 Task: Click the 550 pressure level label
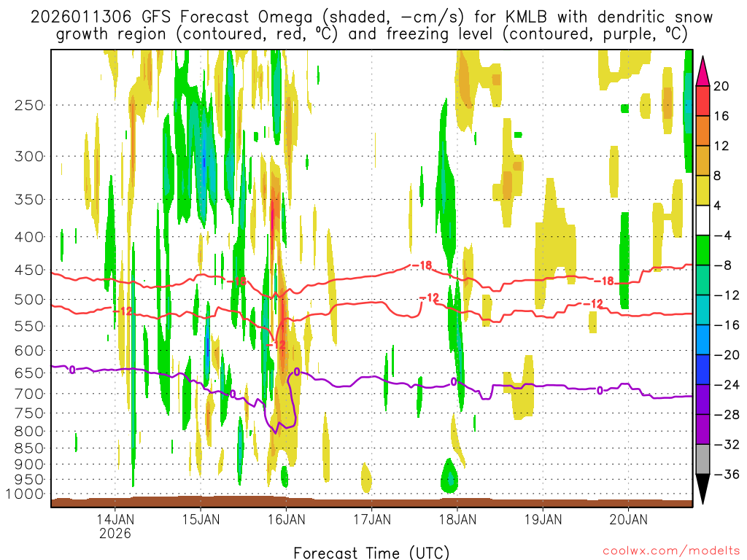pyautogui.click(x=29, y=326)
